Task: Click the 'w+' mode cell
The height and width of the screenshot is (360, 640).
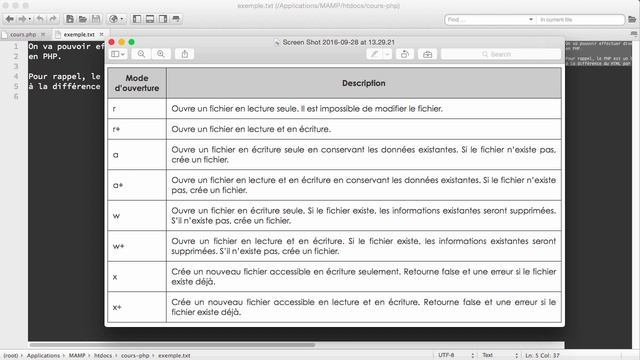Action: point(137,246)
